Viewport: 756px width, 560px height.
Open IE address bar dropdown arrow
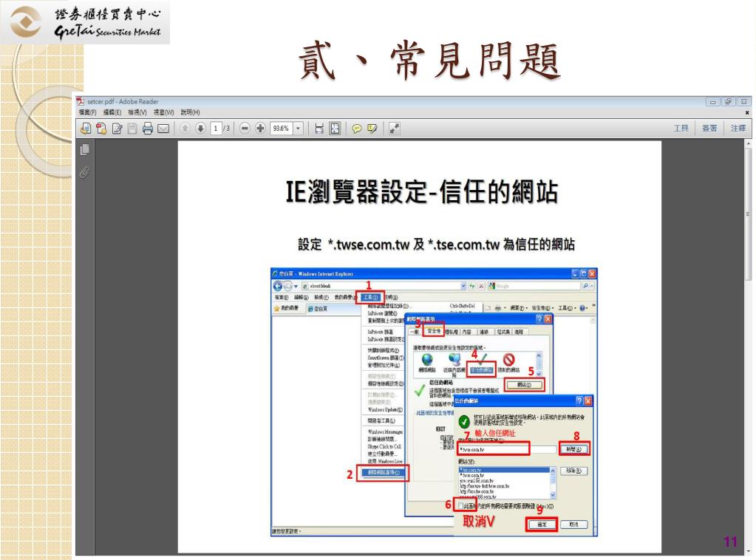pos(463,286)
